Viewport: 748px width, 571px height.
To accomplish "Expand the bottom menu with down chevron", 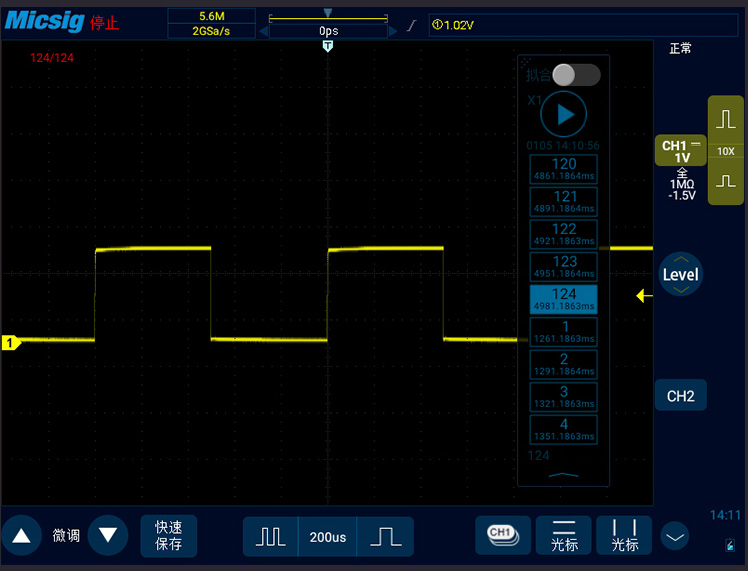I will tap(675, 536).
